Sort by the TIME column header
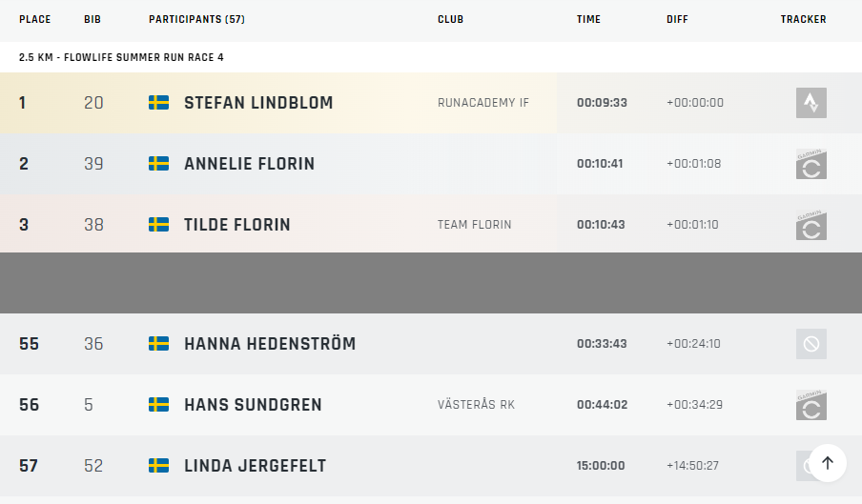 [588, 19]
